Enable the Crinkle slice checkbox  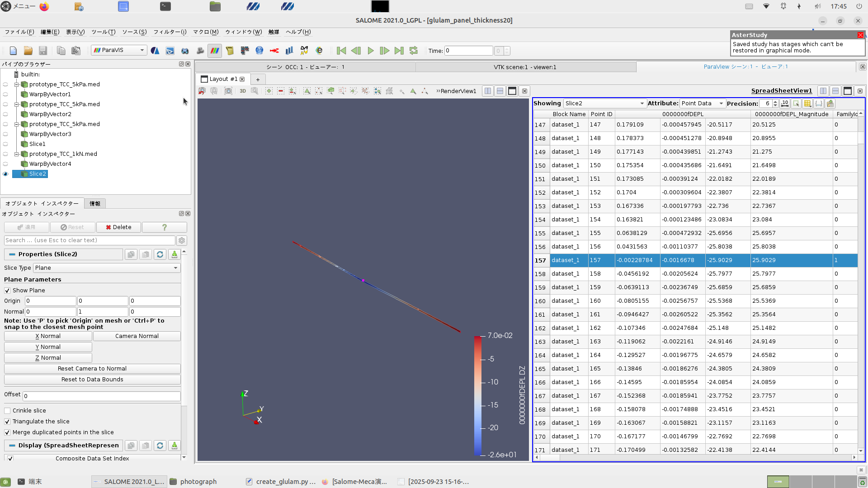click(7, 411)
